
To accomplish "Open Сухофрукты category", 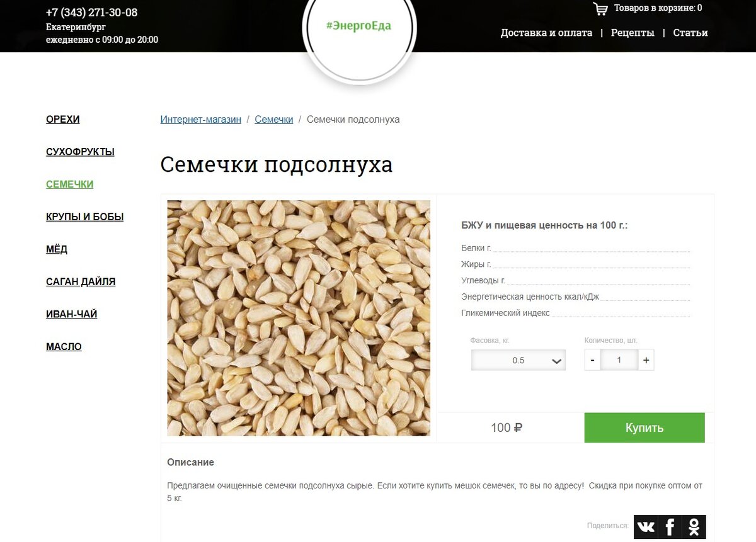I will pos(80,152).
